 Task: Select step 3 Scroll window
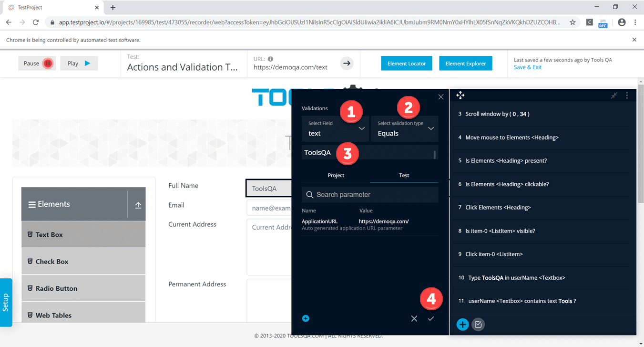543,114
